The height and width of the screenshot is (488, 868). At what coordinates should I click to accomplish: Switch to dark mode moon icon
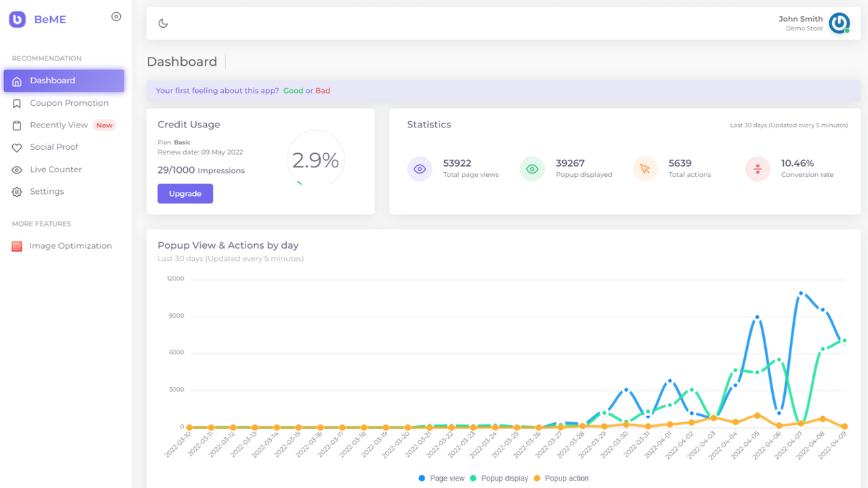coord(163,24)
